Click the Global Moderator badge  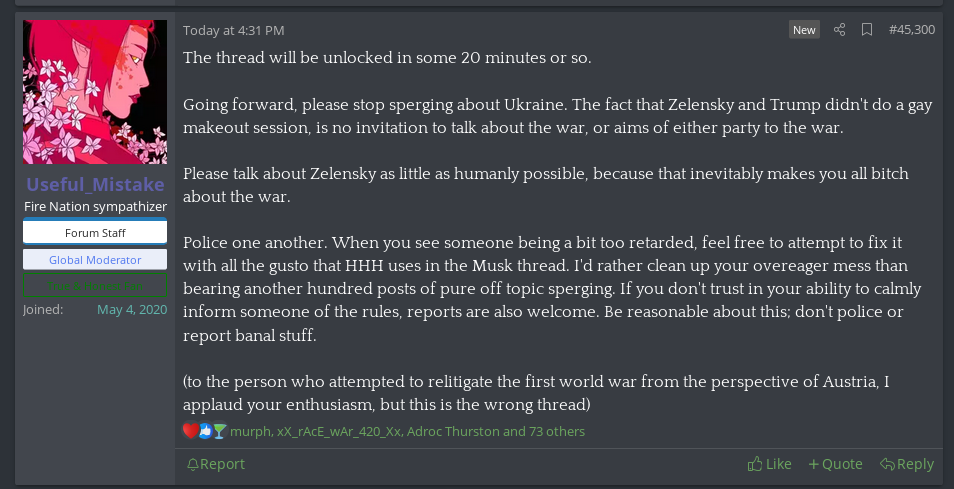pos(95,260)
